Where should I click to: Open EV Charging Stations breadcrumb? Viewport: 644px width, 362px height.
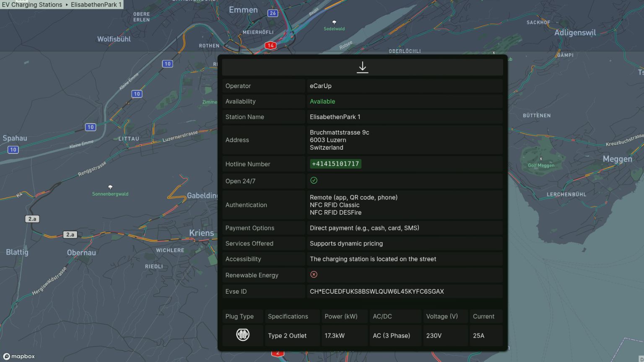32,5
